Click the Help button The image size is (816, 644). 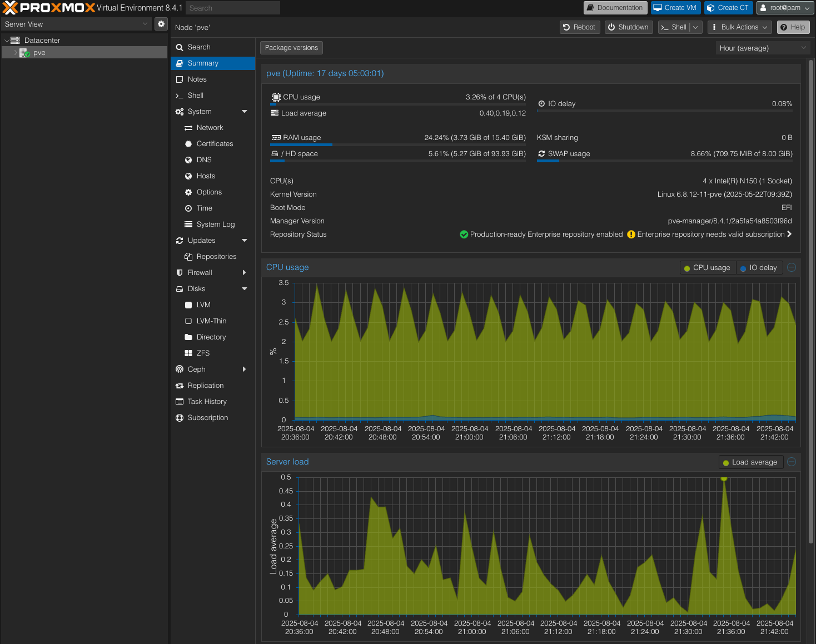click(793, 27)
